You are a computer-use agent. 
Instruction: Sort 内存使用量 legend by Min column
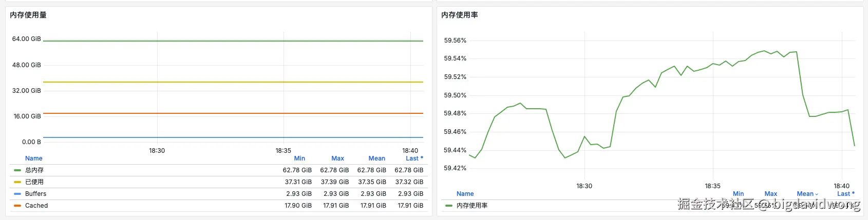click(299, 158)
